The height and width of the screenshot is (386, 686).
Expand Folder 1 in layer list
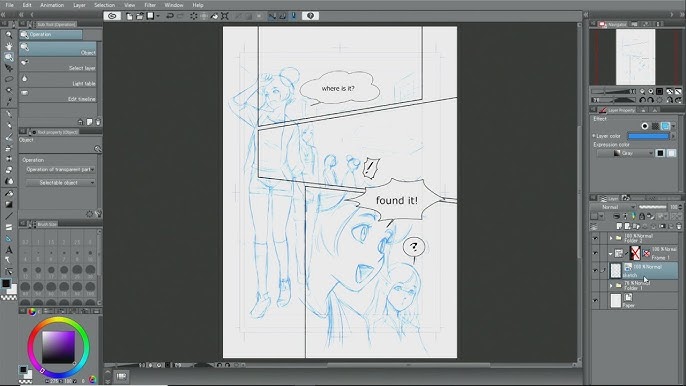(x=611, y=286)
